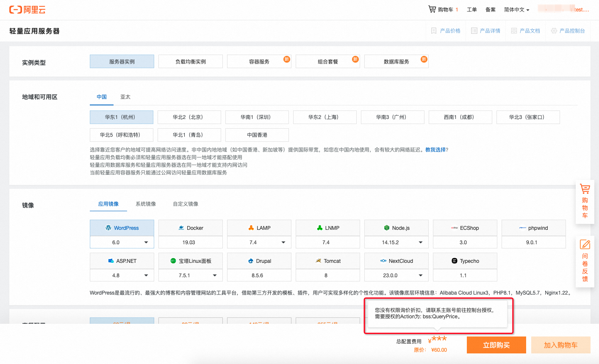Click the phpwind logo icon
The height and width of the screenshot is (364, 599).
pos(523,228)
